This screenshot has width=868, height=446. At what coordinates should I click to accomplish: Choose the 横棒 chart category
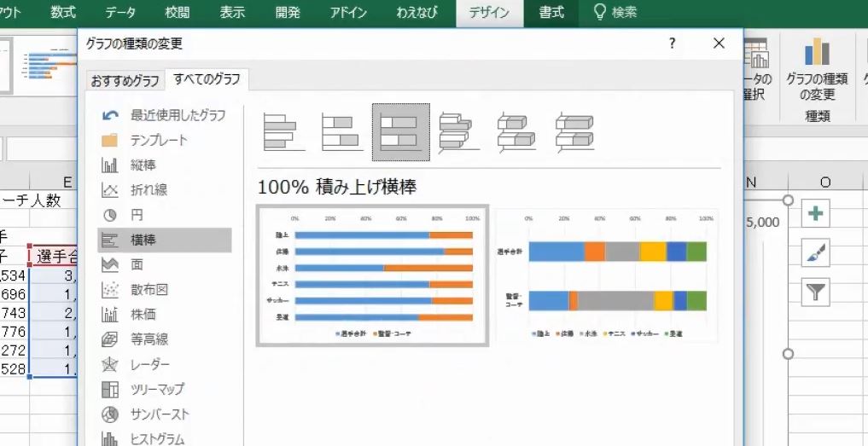coord(165,240)
